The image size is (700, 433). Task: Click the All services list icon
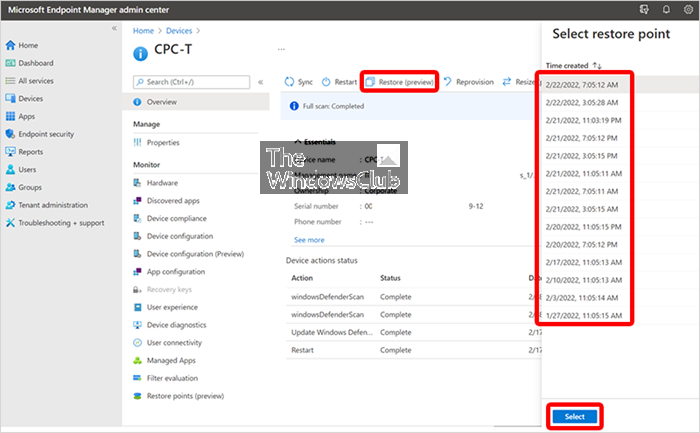(10, 81)
